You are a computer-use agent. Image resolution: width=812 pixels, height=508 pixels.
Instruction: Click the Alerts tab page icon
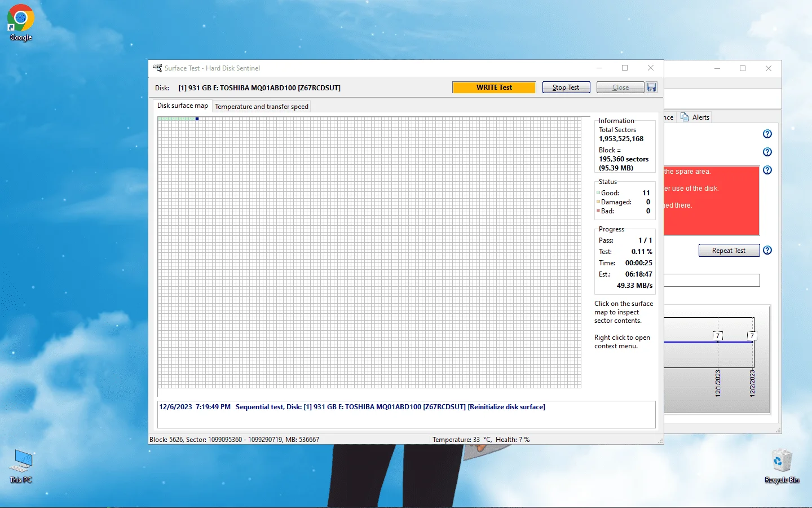tap(685, 117)
